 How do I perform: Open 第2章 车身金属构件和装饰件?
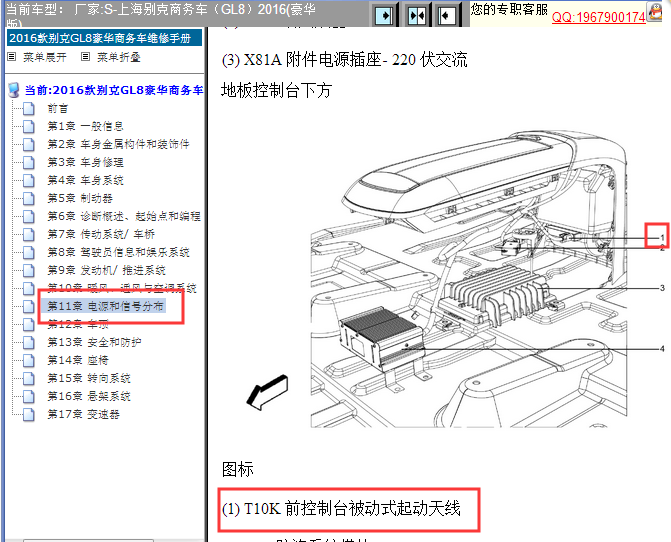coord(118,144)
